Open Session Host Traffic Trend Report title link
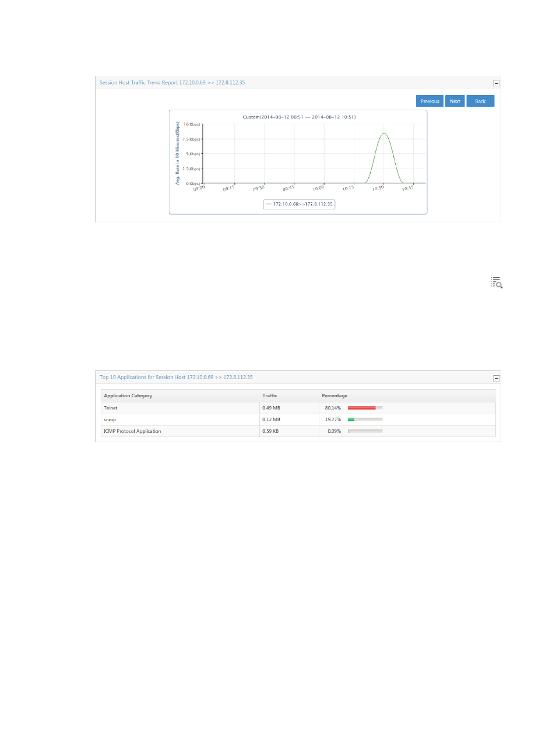Image resolution: width=556 pixels, height=756 pixels. [172, 83]
